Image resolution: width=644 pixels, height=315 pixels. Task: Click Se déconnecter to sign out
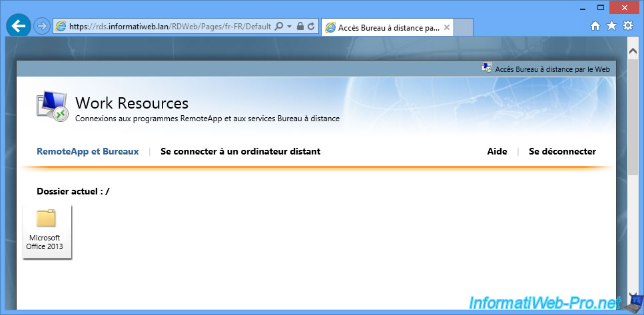(x=562, y=152)
